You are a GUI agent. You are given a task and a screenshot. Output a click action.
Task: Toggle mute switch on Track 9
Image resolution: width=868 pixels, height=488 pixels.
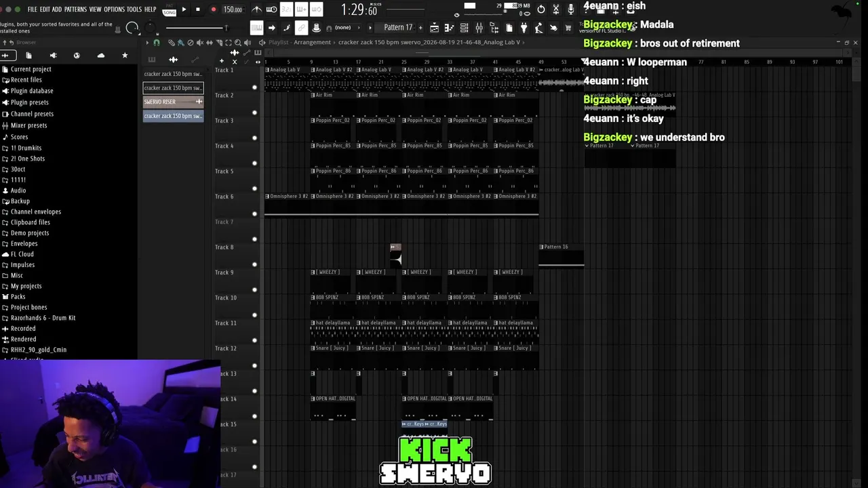[255, 289]
